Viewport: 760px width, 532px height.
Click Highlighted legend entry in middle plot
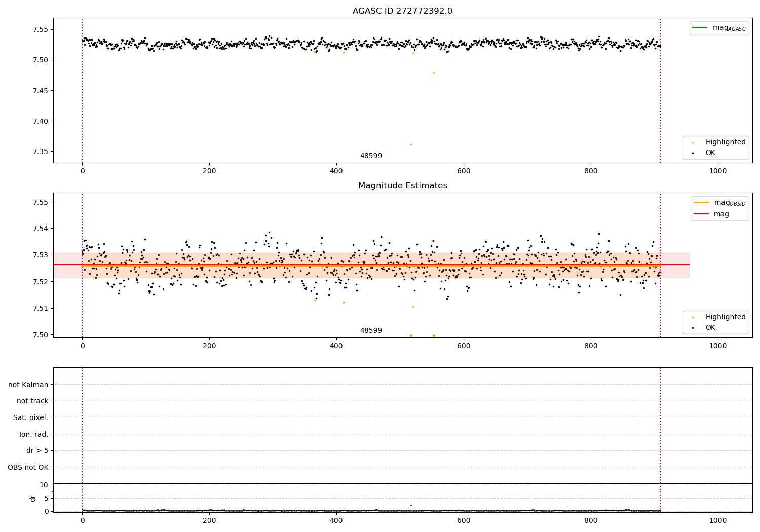[719, 317]
